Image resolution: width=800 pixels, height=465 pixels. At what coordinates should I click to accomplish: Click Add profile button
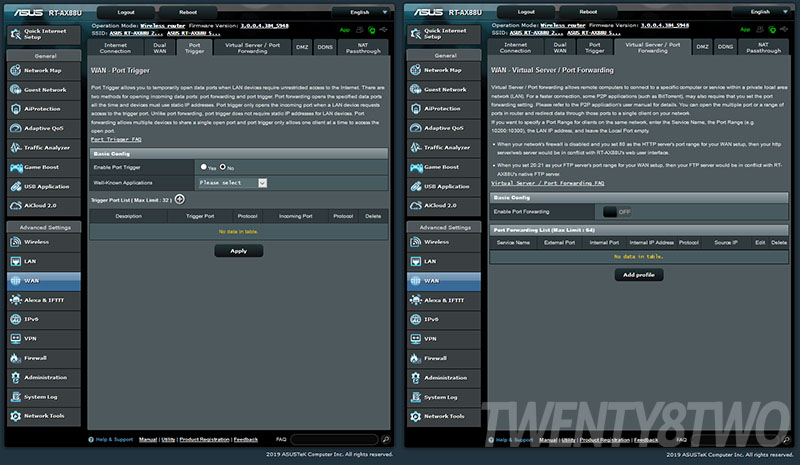pyautogui.click(x=639, y=275)
